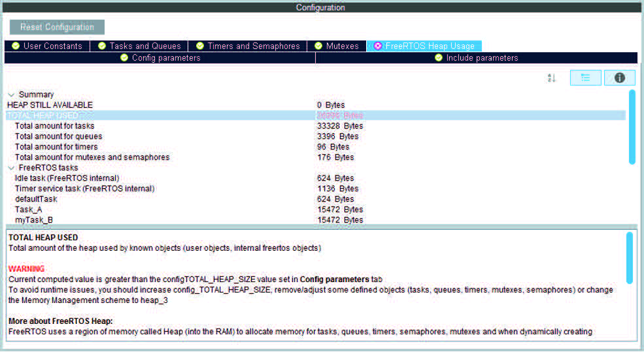Select the Task_A row
This screenshot has height=352, width=644.
point(316,210)
